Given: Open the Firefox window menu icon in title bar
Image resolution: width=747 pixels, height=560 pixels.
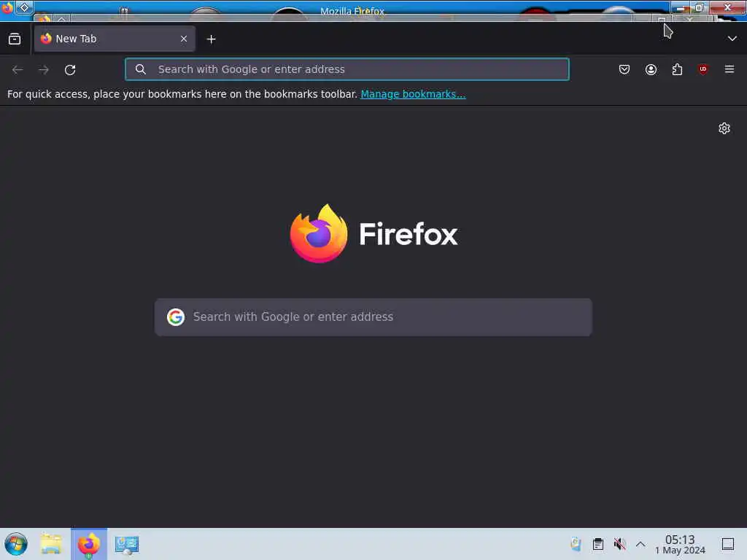Looking at the screenshot, I should [x=7, y=7].
